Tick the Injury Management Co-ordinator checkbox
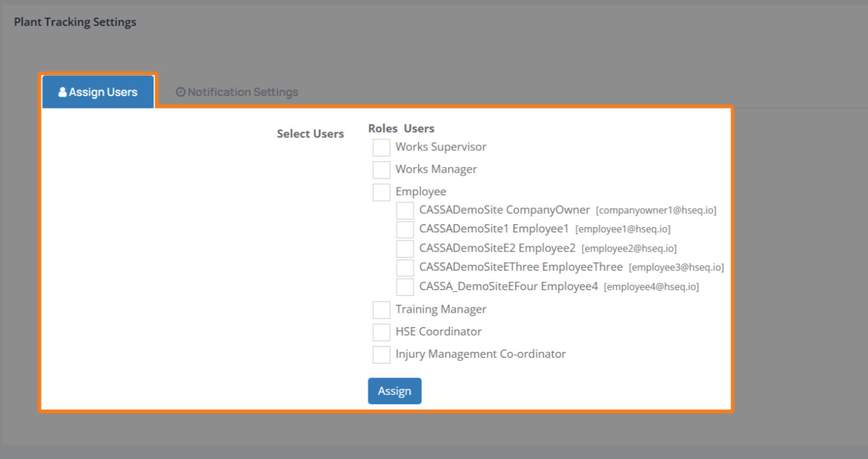868x459 pixels. click(381, 354)
